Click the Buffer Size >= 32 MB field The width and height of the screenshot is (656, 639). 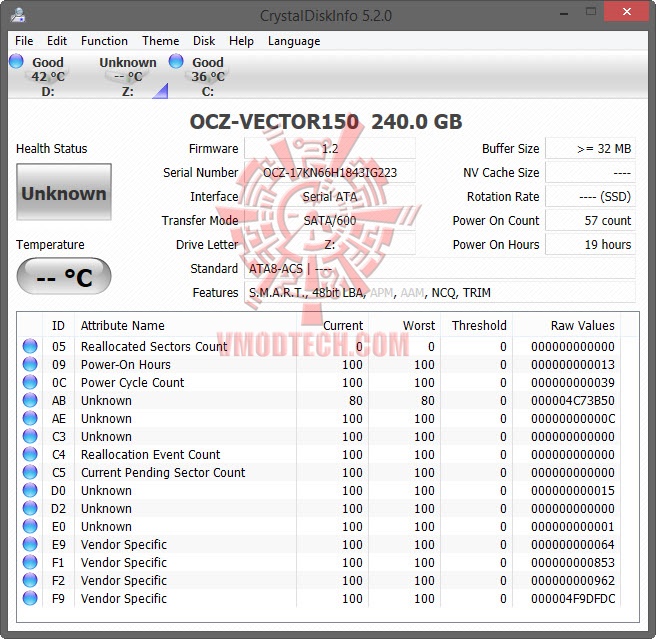(x=590, y=149)
